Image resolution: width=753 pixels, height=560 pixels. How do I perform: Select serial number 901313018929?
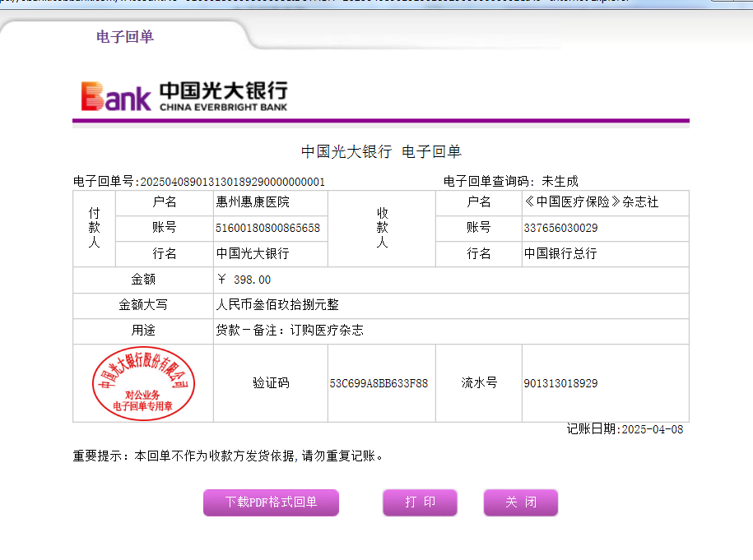[x=560, y=383]
